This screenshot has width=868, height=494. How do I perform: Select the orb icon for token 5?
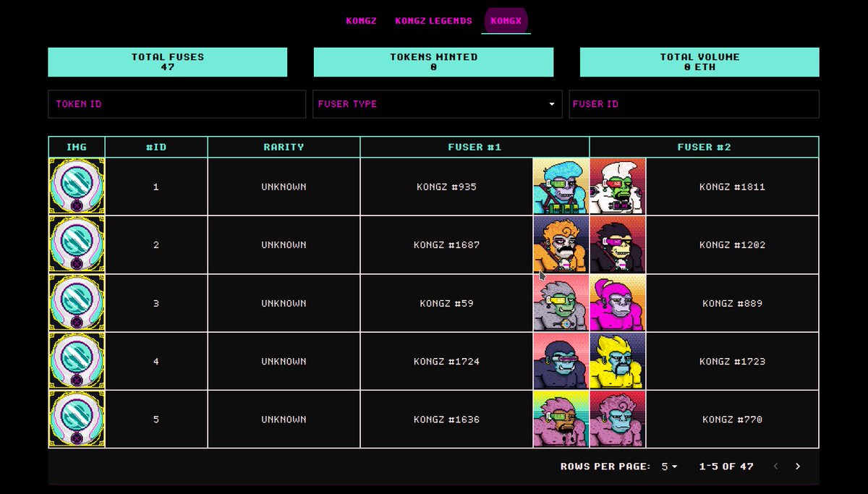(x=77, y=419)
